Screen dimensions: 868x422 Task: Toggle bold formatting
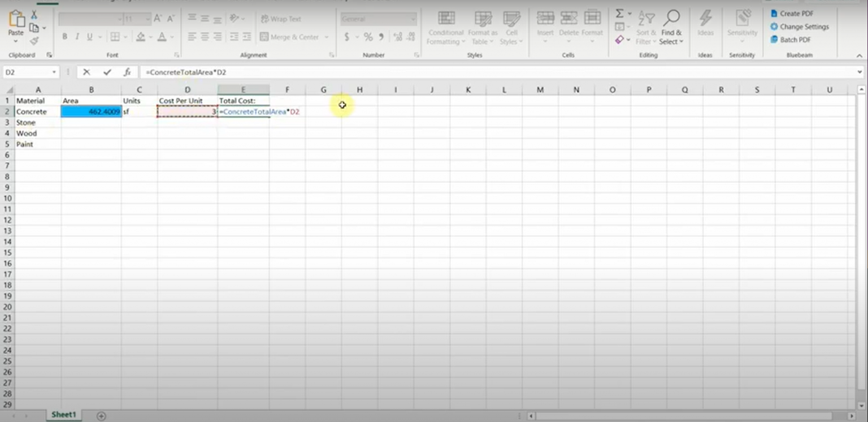coord(64,37)
